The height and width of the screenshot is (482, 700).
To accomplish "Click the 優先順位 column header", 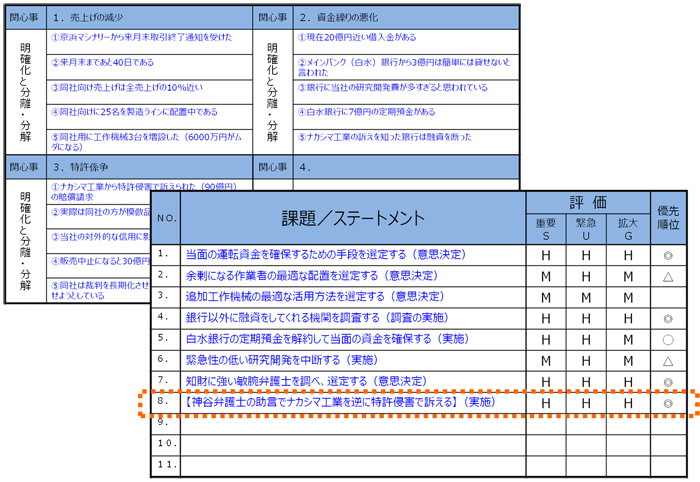I will [667, 218].
